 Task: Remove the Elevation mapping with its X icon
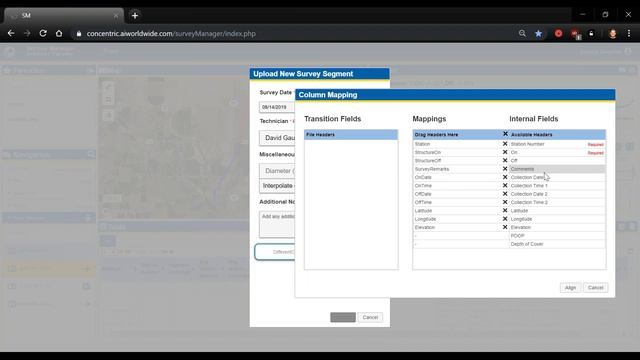505,227
